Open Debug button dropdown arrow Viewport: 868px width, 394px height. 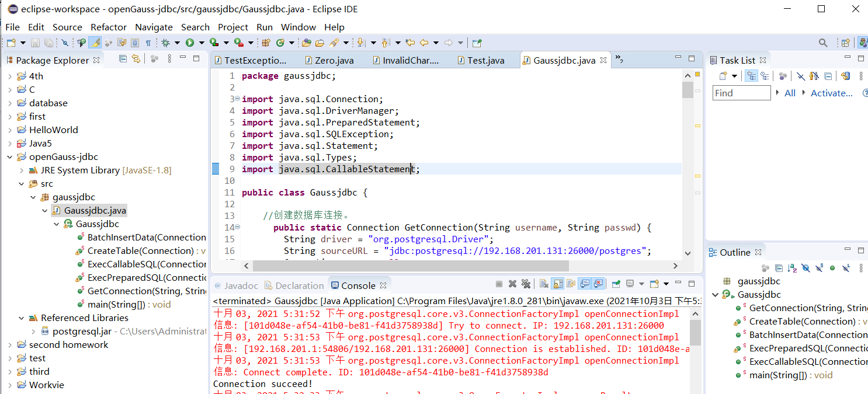coord(178,43)
